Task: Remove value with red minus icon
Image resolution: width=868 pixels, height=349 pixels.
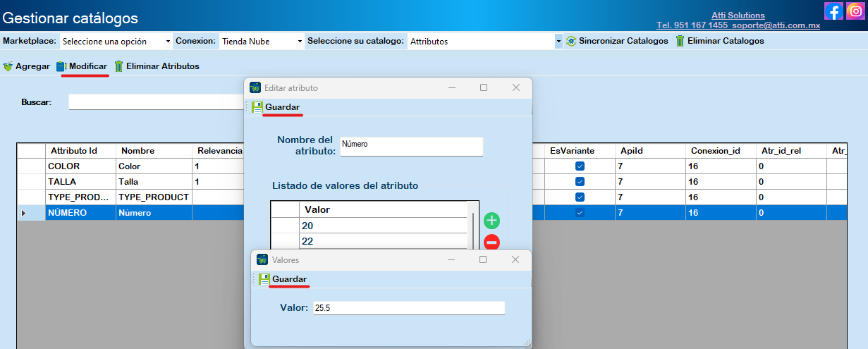Action: point(491,242)
